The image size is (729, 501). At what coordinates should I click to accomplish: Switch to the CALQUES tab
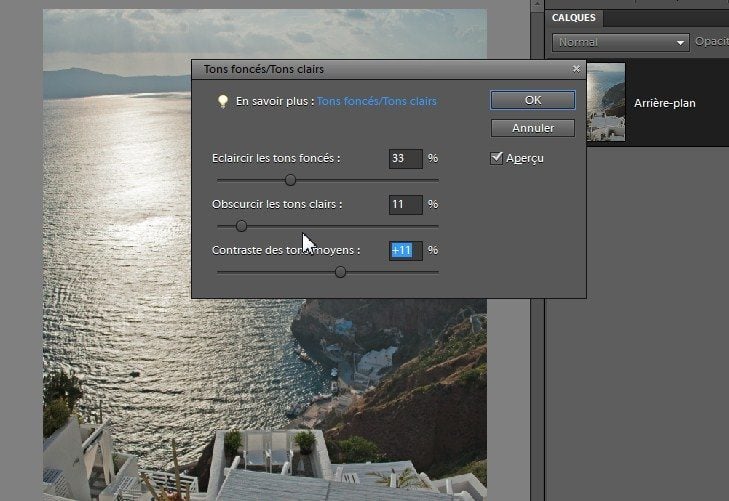click(x=574, y=18)
